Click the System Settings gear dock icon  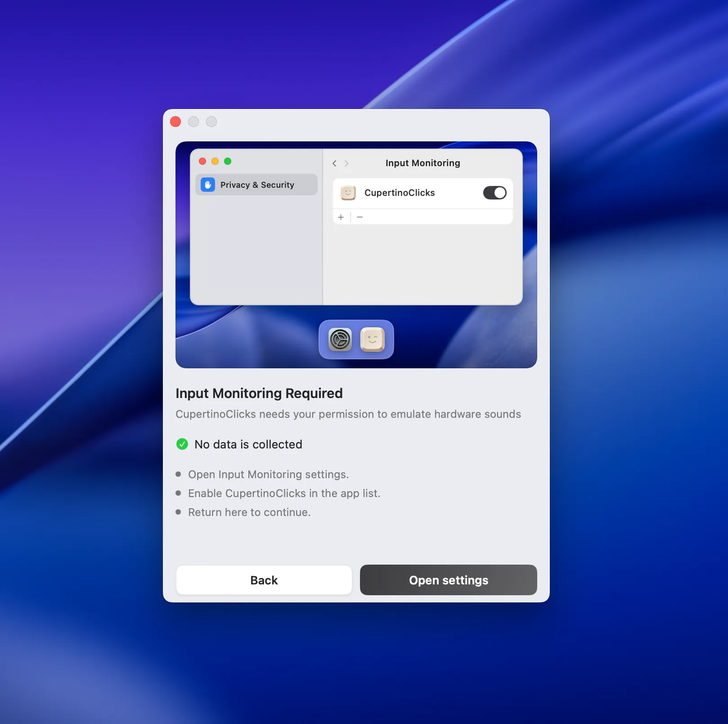tap(340, 339)
